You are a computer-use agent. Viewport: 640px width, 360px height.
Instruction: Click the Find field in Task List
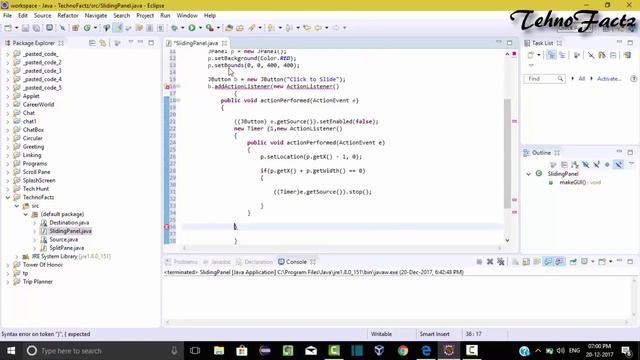[x=544, y=78]
